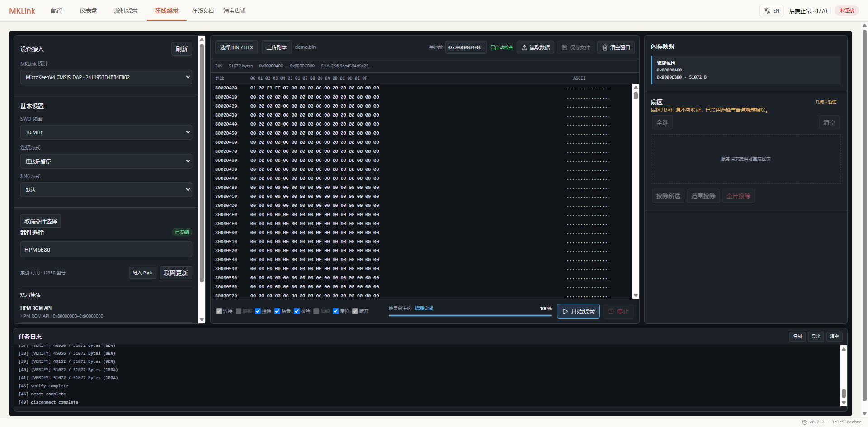The width and height of the screenshot is (868, 427).
Task: Click the upload icon on 读取数据 button
Action: [x=524, y=47]
